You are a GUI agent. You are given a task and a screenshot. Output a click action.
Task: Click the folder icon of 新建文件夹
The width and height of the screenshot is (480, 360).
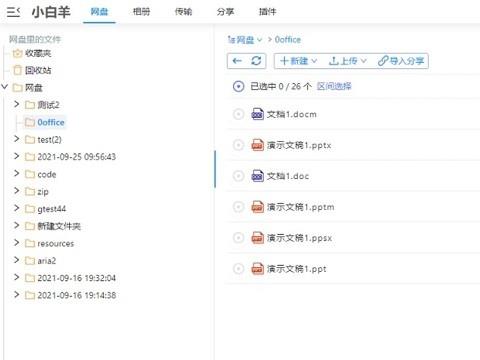click(30, 226)
